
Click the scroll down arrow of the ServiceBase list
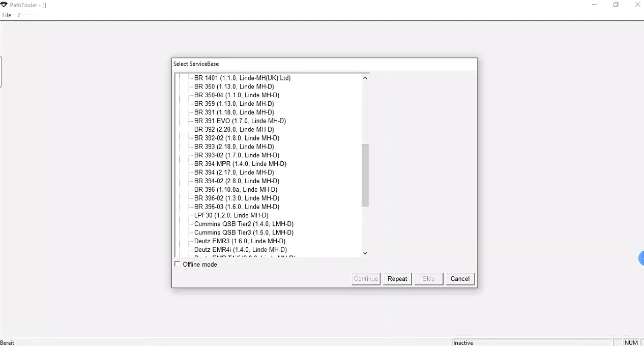[365, 253]
